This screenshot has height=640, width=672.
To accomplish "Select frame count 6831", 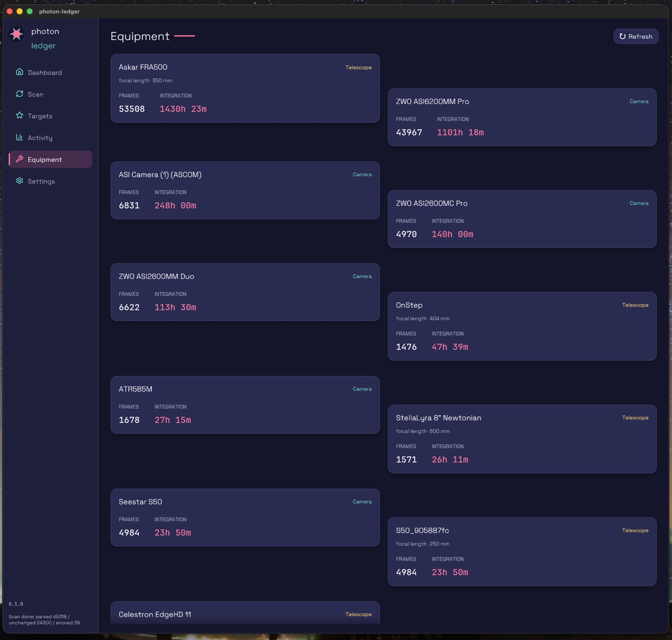I will pos(129,205).
